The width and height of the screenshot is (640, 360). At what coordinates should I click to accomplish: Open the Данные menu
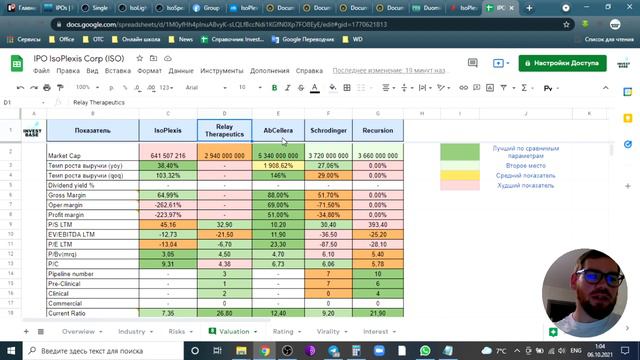coord(181,71)
